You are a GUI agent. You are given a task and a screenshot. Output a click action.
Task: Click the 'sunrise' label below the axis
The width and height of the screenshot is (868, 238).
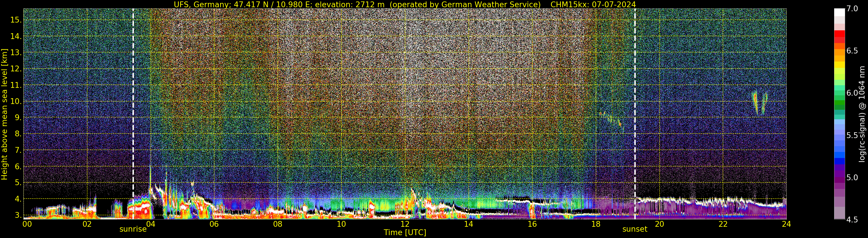pos(133,229)
